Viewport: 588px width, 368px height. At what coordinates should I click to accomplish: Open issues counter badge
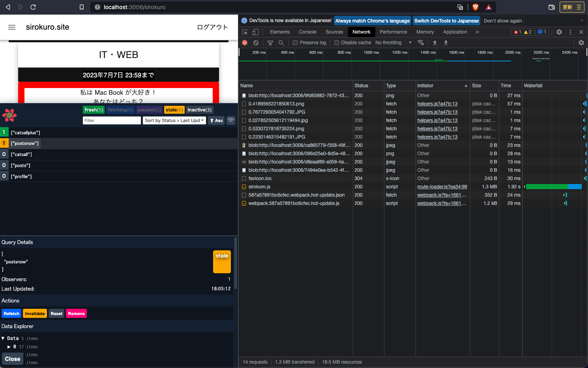[542, 32]
